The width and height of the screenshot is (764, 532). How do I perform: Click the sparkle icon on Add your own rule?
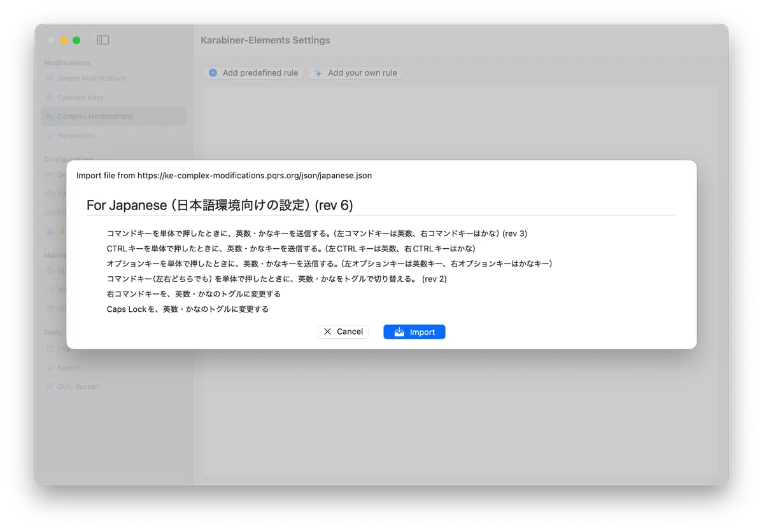pos(318,73)
